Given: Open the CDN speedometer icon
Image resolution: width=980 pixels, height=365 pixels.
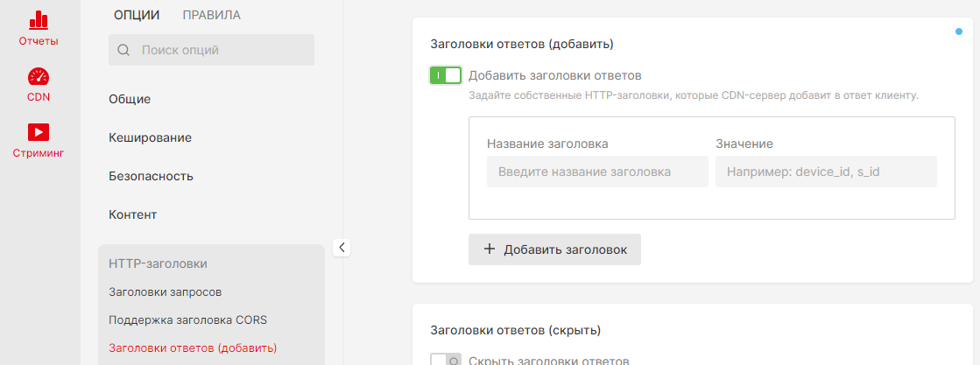Looking at the screenshot, I should 39,77.
